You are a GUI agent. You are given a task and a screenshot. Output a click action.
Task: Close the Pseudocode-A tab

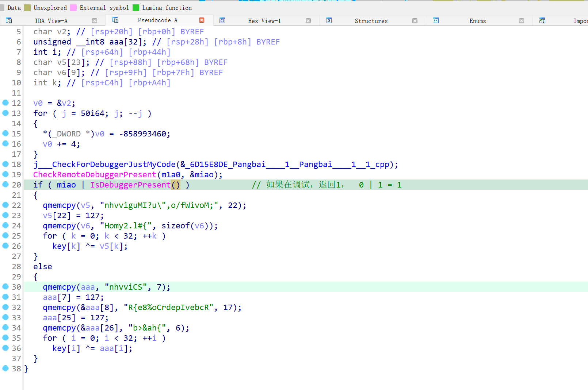202,20
